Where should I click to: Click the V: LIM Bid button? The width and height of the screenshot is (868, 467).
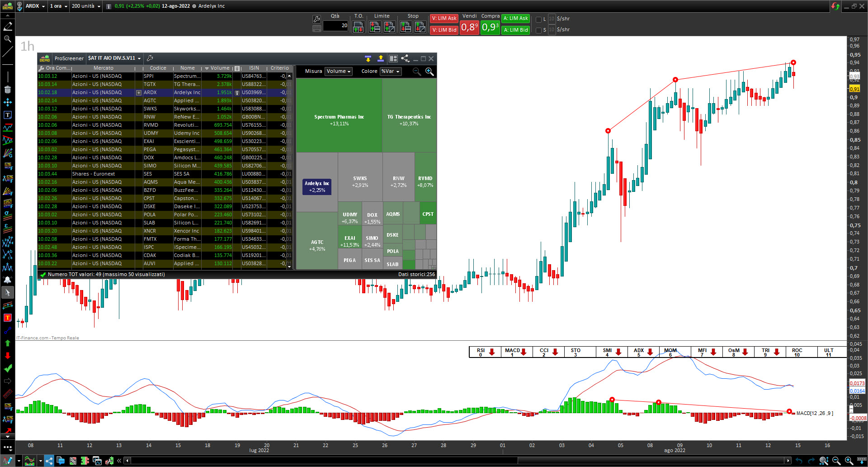tap(444, 30)
